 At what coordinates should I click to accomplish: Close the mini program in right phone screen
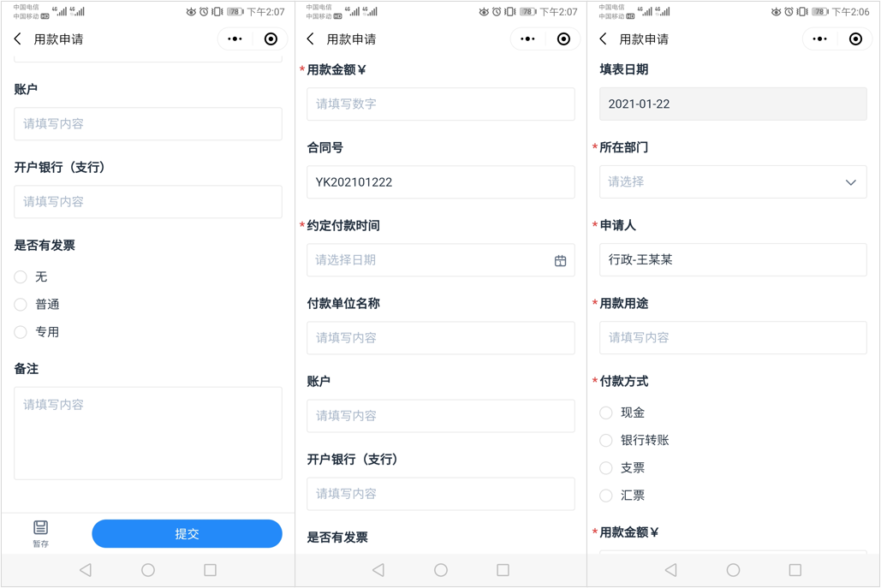(x=855, y=39)
